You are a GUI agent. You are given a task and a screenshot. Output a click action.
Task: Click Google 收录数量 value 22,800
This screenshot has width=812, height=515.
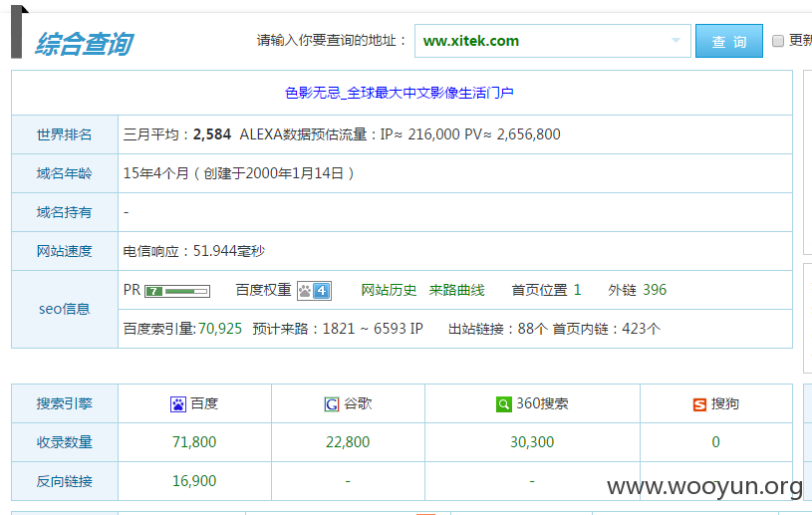click(x=348, y=442)
